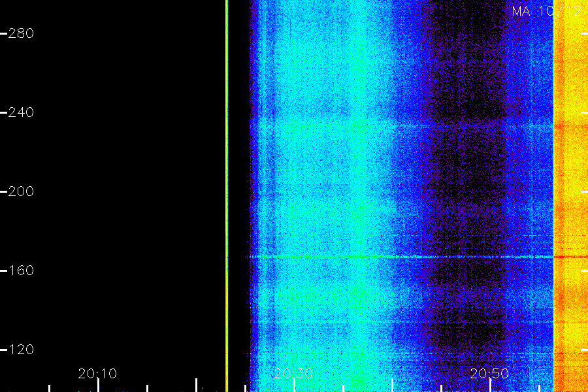Click the tall tick mark under 20:30
Image resolution: width=588 pixels, height=392 pixels.
tap(295, 385)
